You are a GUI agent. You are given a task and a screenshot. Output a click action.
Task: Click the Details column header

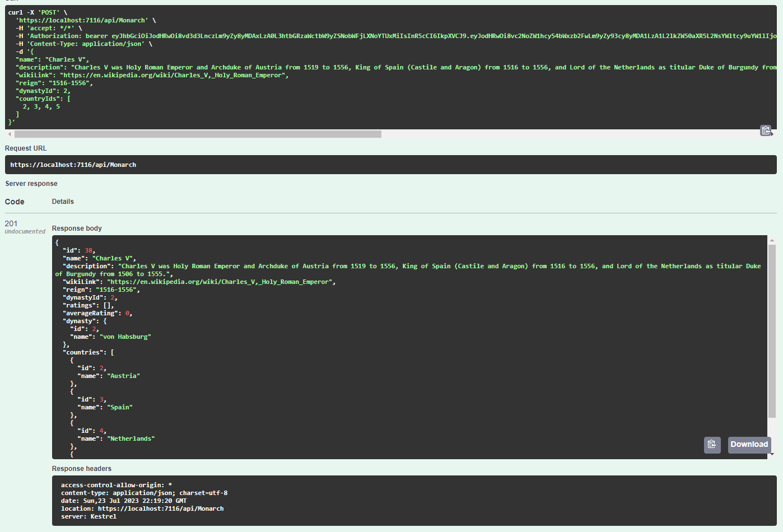62,201
